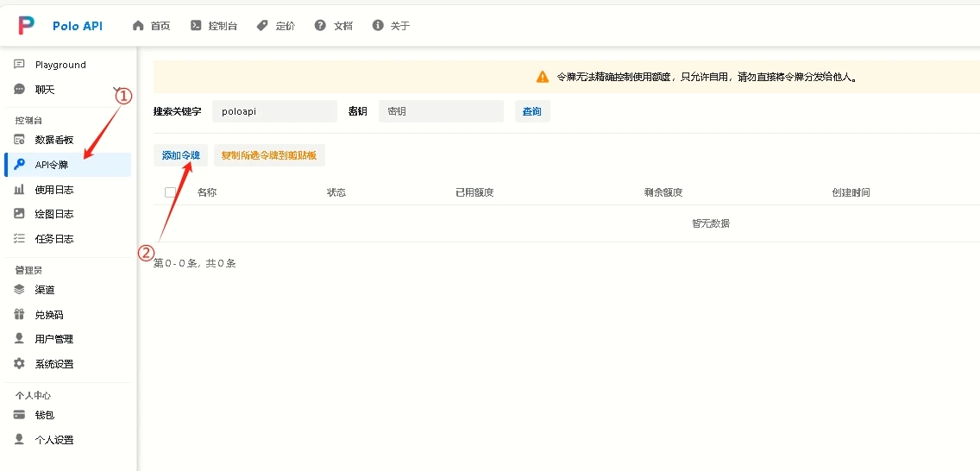980x471 pixels.
Task: Open 关于 in the top navigation
Action: click(x=391, y=26)
